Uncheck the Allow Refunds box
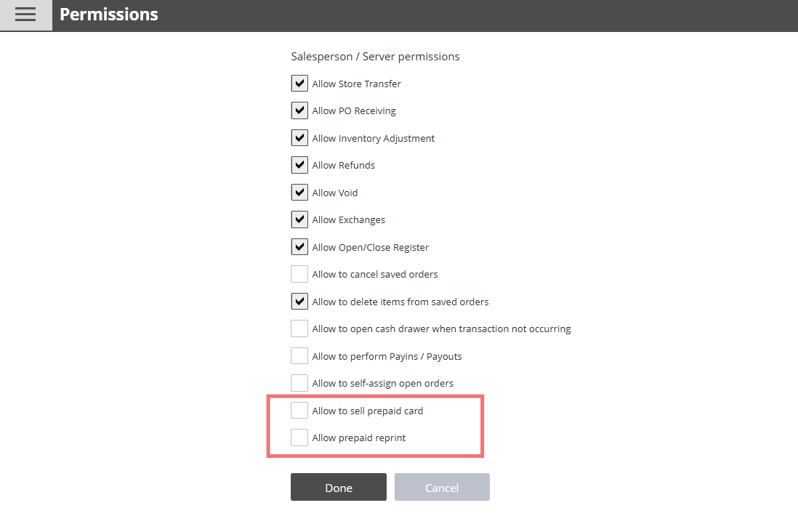 [x=299, y=165]
